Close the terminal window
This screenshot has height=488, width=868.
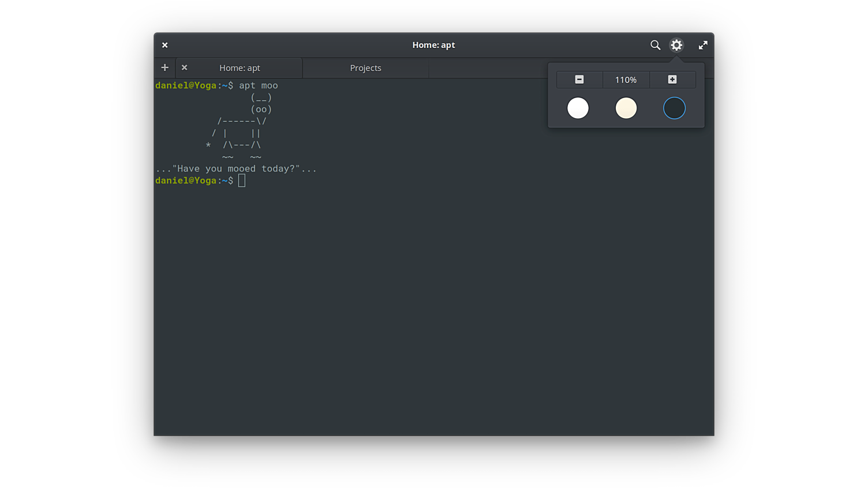click(165, 45)
